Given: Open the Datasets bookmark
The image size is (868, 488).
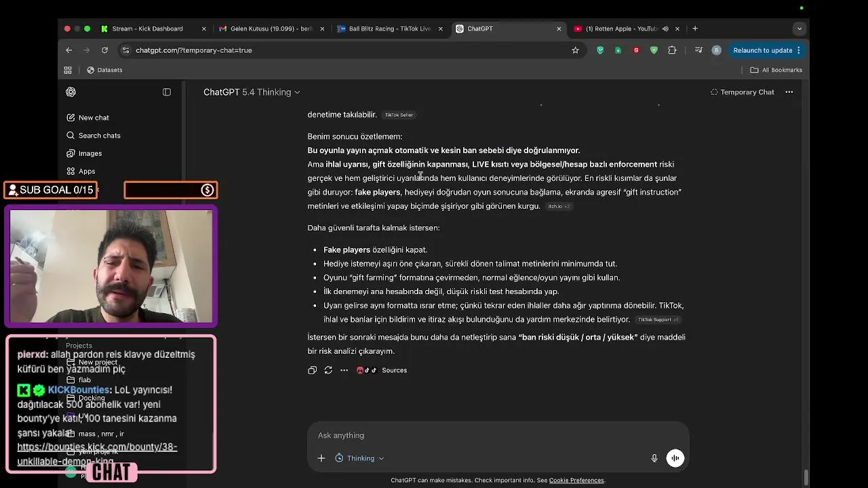Looking at the screenshot, I should (x=104, y=70).
